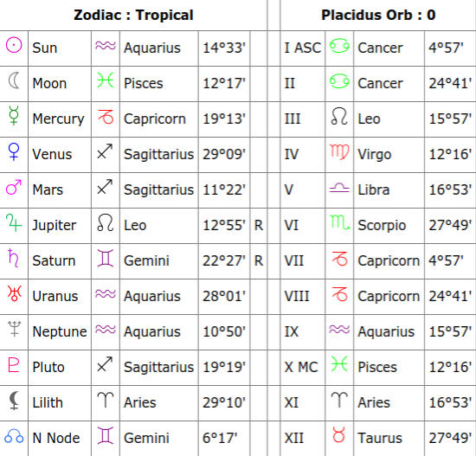476x456 pixels.
Task: Click the Zodiac : Tropical header
Action: [133, 15]
